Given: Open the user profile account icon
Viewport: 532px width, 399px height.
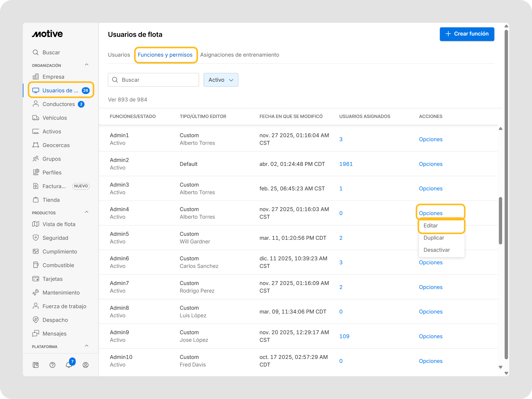Looking at the screenshot, I should [x=86, y=365].
